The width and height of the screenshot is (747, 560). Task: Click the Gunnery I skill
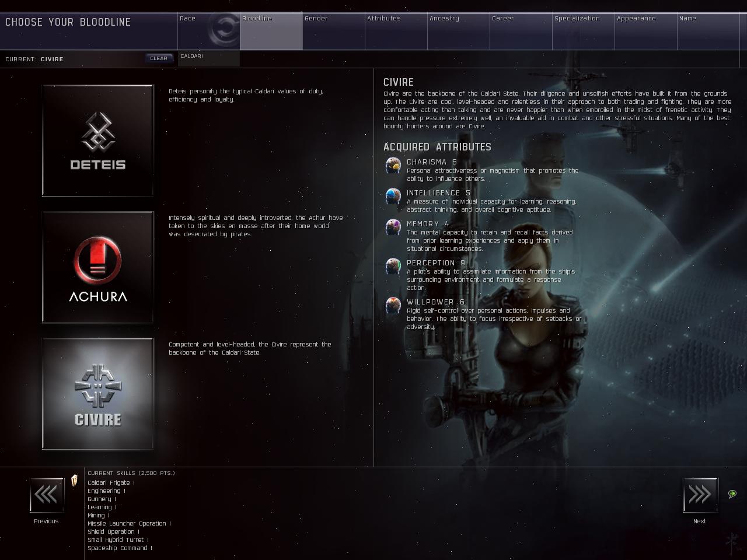tap(102, 499)
